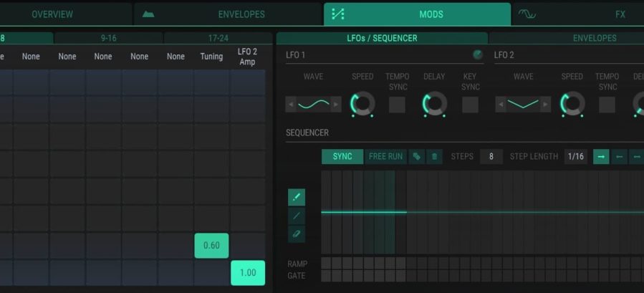
Task: Open the Tuning destination column header
Action: pos(211,57)
